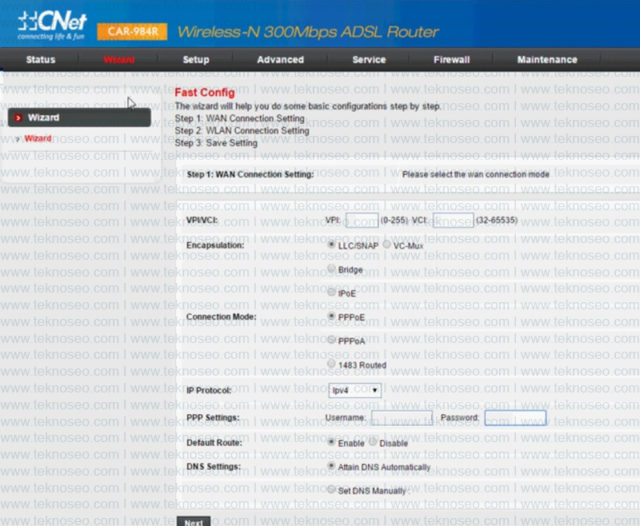This screenshot has width=640, height=526.
Task: Click the CAR-984R model badge
Action: 132,31
